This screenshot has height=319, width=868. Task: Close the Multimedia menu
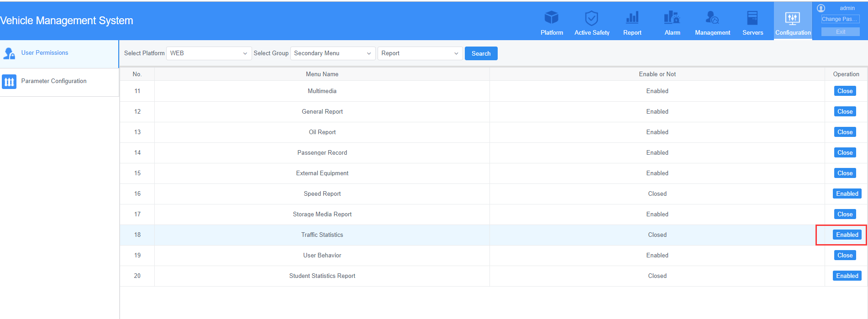click(x=845, y=91)
